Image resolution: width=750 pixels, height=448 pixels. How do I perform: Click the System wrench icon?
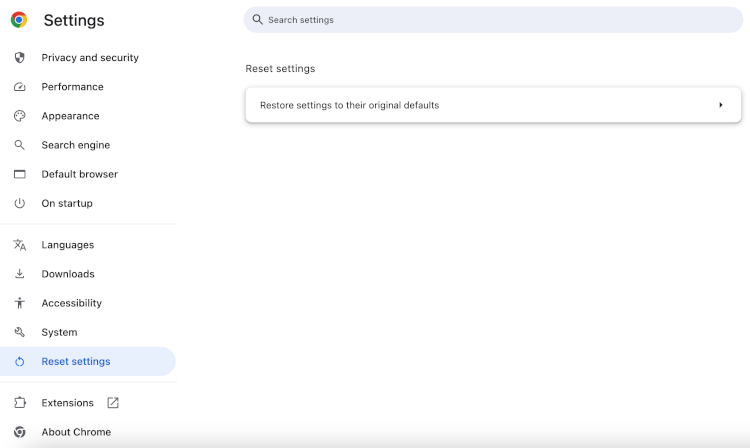[x=20, y=332]
